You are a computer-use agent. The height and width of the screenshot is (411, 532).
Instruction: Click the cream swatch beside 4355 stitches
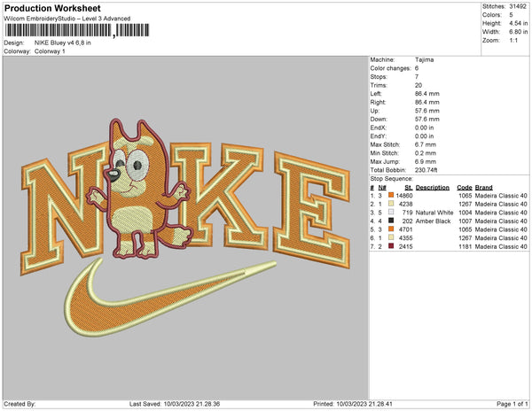391,237
